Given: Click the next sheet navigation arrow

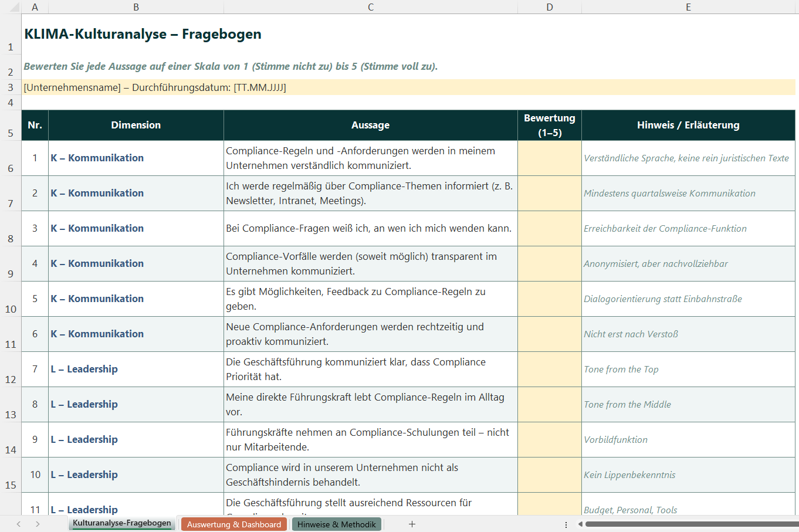Looking at the screenshot, I should click(36, 524).
